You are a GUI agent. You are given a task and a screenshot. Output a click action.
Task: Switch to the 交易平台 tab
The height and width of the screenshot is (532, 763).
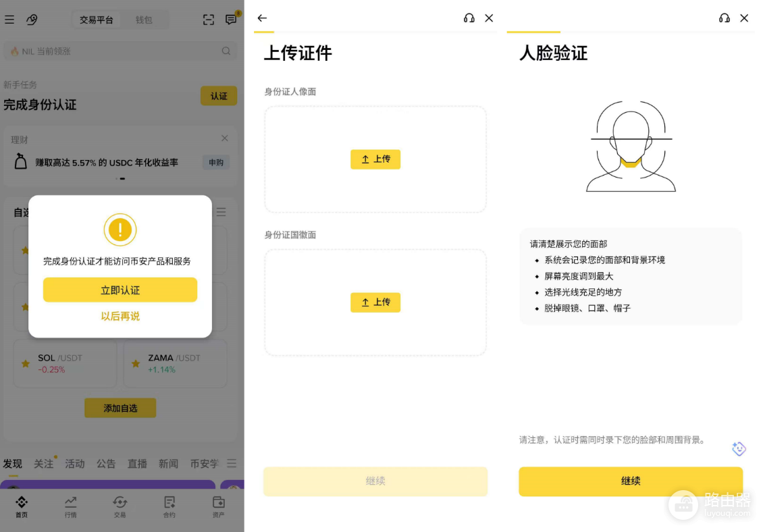coord(97,20)
